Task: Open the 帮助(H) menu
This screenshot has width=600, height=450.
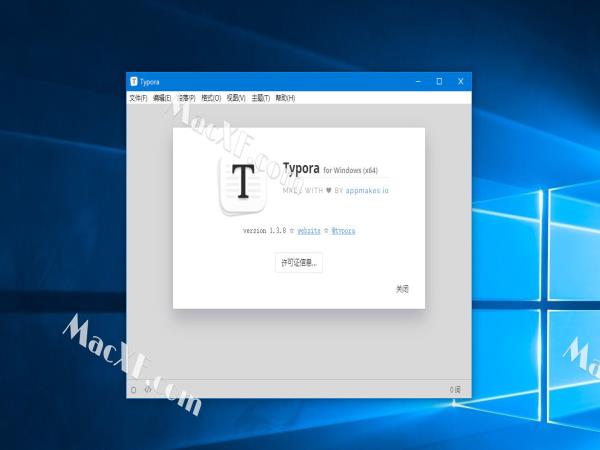Action: (x=285, y=98)
